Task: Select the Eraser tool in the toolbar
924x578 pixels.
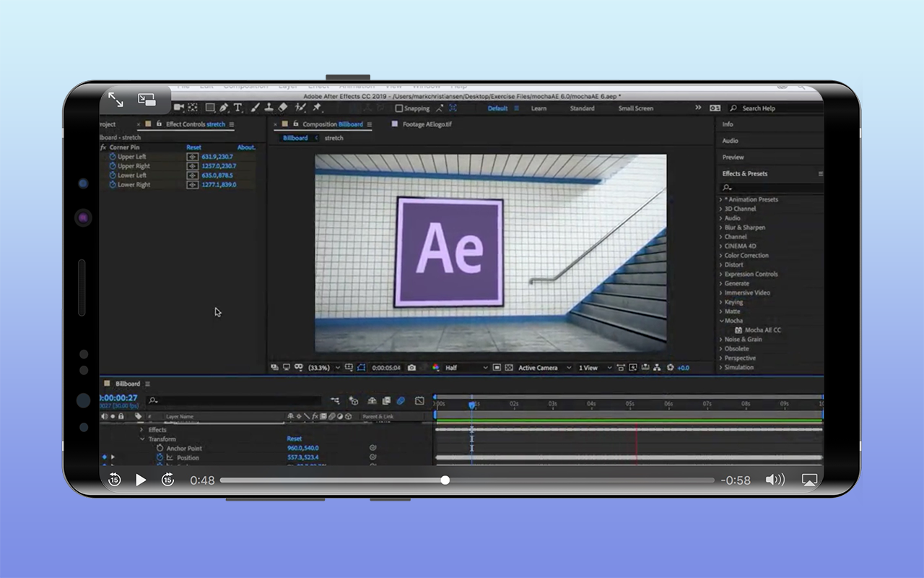Action: tap(284, 108)
